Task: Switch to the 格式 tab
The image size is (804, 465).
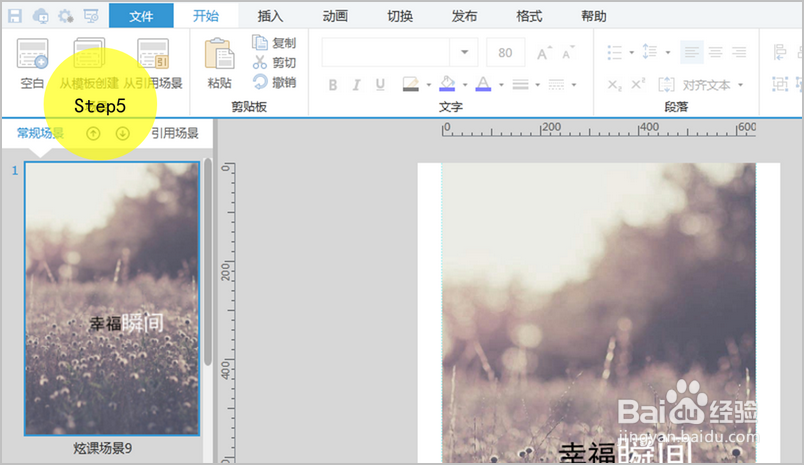Action: pos(529,16)
